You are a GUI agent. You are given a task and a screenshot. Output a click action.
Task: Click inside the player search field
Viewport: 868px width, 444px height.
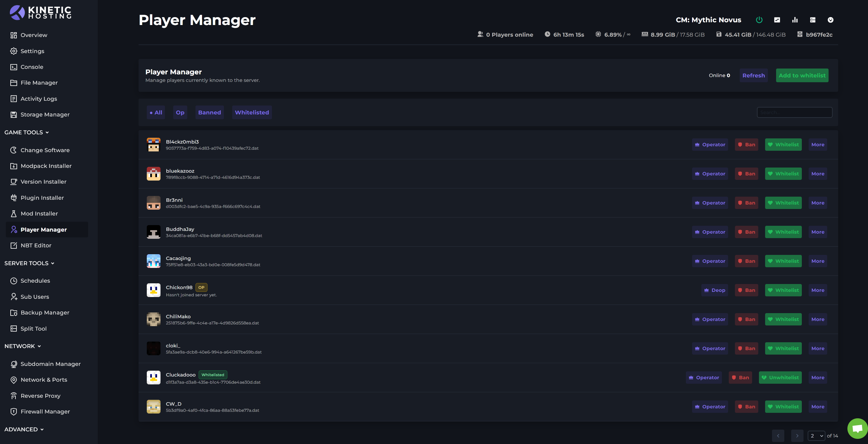click(795, 112)
